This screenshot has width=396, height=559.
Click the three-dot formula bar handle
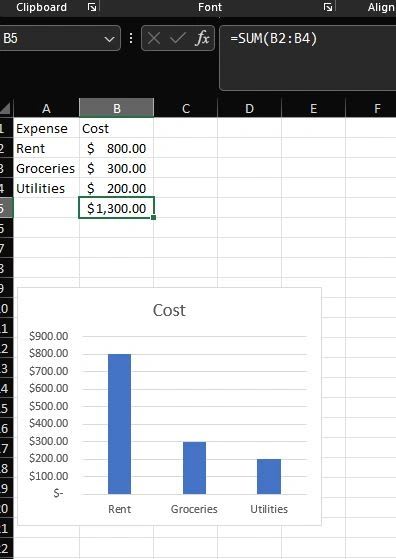coord(131,38)
